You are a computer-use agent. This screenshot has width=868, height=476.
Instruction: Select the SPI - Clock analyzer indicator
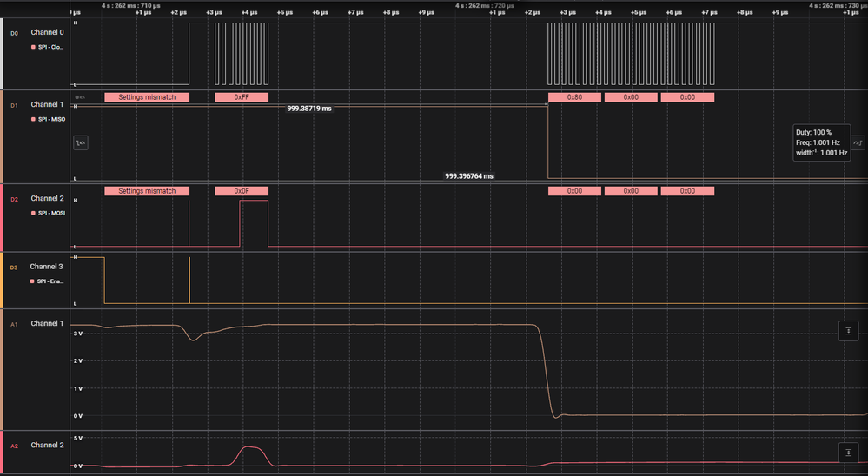(x=33, y=47)
